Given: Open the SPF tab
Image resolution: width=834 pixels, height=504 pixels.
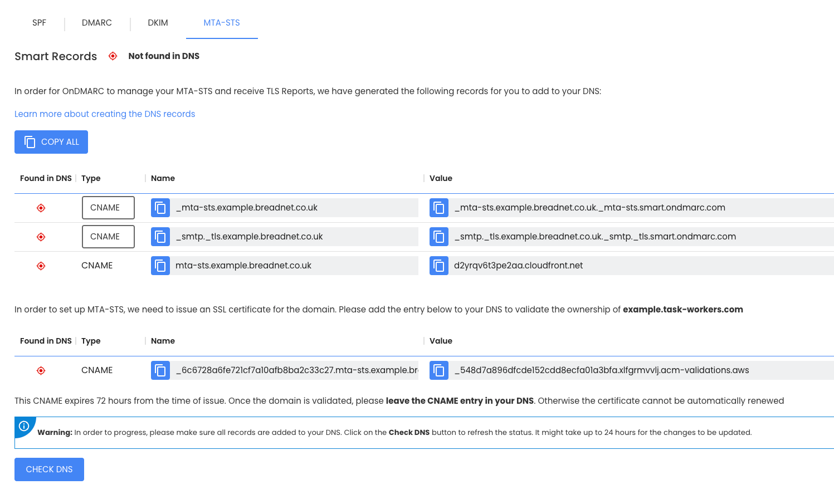Looking at the screenshot, I should point(39,23).
